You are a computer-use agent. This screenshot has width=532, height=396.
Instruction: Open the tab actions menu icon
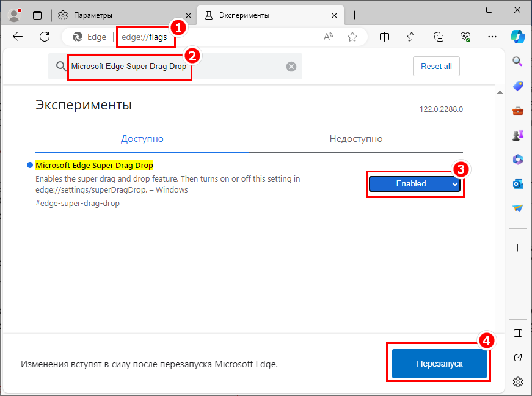(x=37, y=15)
